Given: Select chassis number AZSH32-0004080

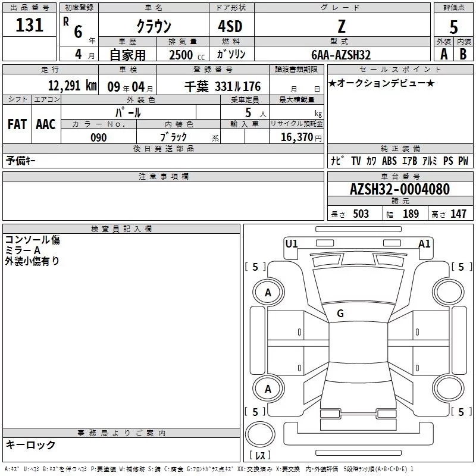Looking at the screenshot, I should click(400, 189).
